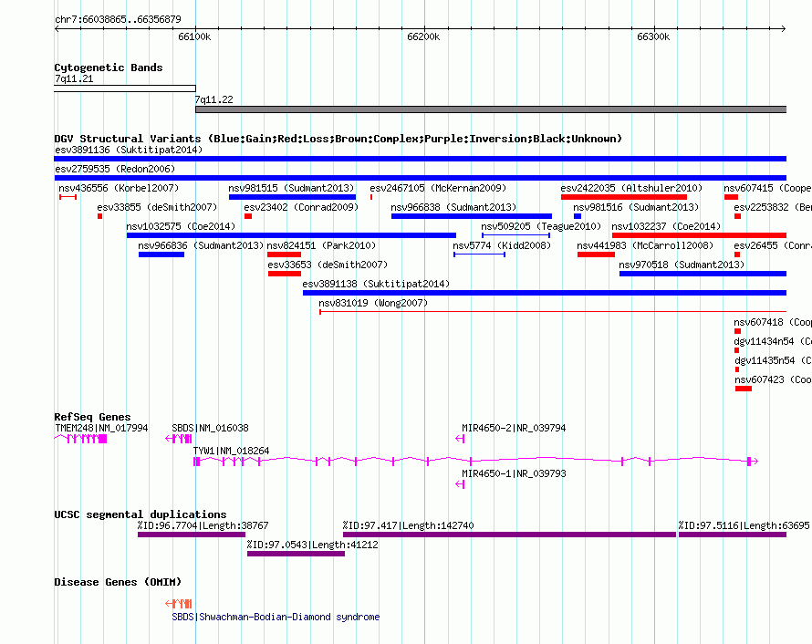Click the MIR4650-1|NR_039793 label
The height and width of the screenshot is (644, 812).
tap(514, 473)
